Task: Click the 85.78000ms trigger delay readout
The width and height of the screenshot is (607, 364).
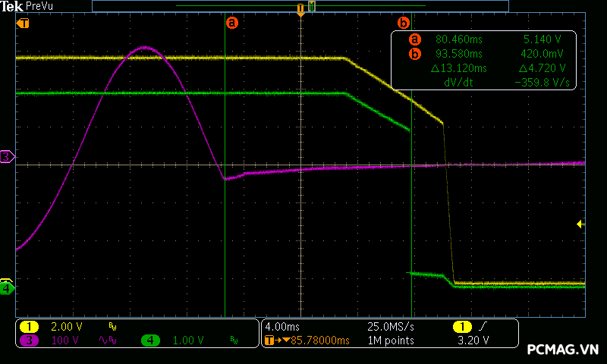Action: coord(319,340)
